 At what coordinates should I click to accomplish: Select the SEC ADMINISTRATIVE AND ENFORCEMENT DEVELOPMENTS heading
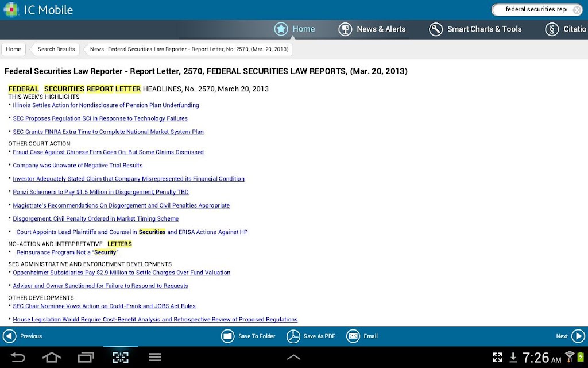(x=90, y=264)
